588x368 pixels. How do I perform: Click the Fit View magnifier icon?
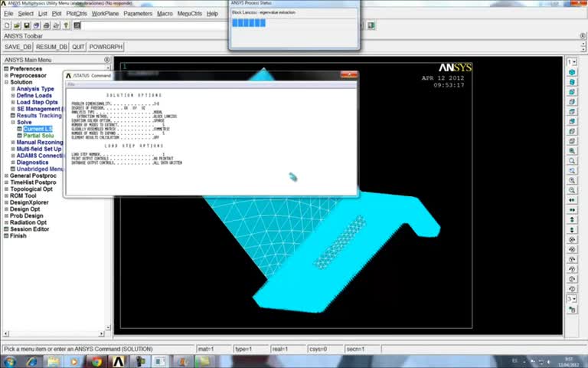[x=572, y=151]
